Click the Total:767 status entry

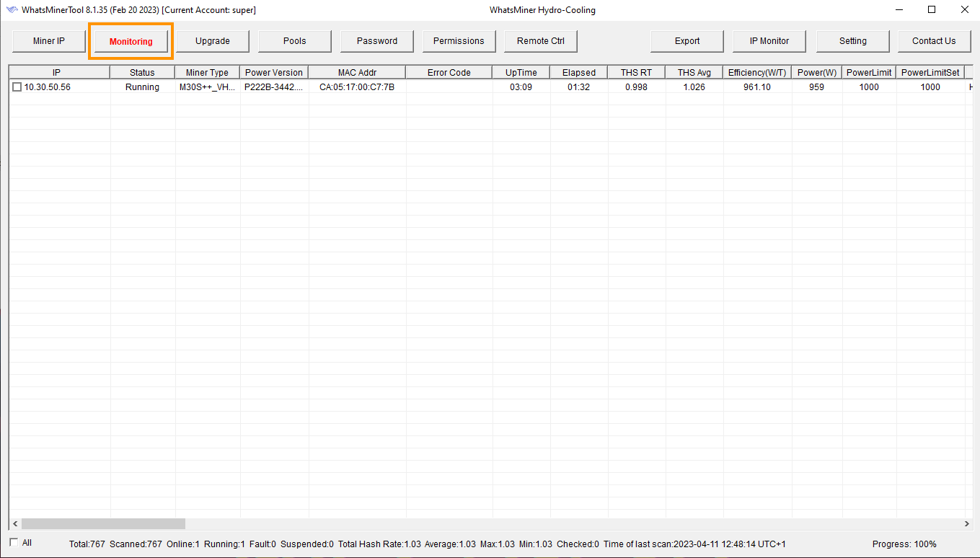tap(88, 544)
